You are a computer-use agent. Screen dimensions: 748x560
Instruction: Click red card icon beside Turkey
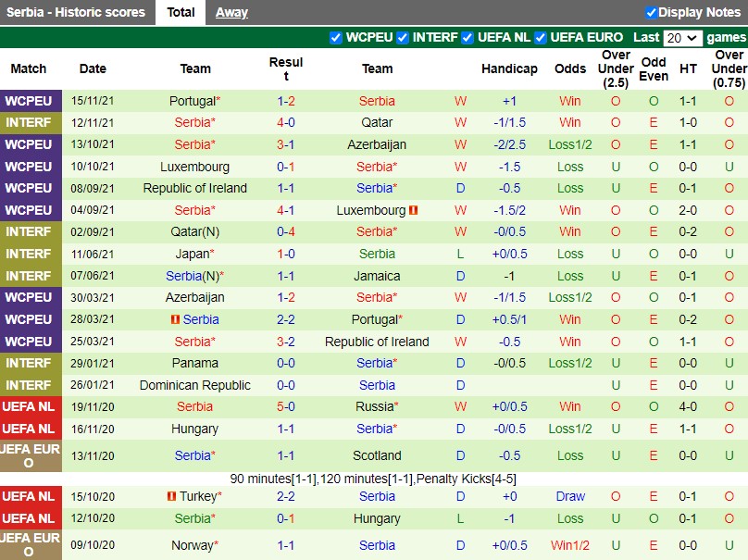[x=171, y=496]
